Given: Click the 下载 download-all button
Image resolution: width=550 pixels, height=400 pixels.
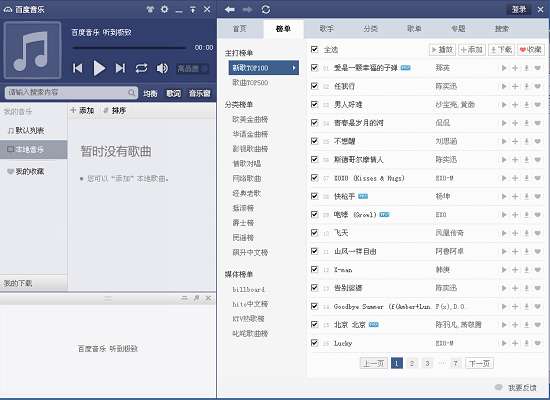Looking at the screenshot, I should click(x=501, y=50).
